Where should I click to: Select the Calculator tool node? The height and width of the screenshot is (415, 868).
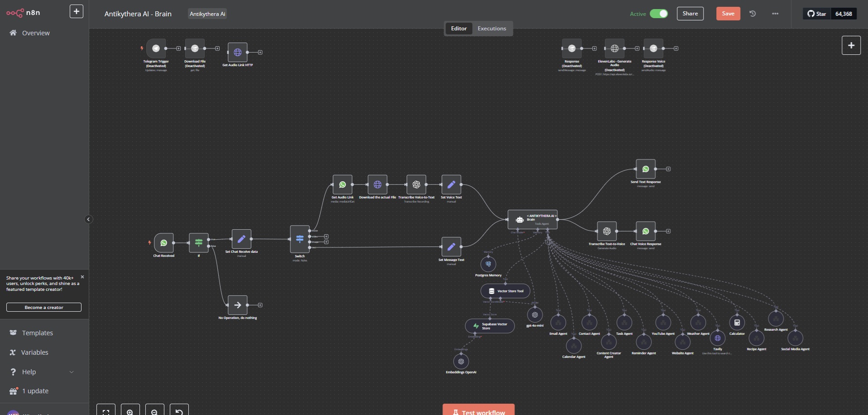point(737,322)
